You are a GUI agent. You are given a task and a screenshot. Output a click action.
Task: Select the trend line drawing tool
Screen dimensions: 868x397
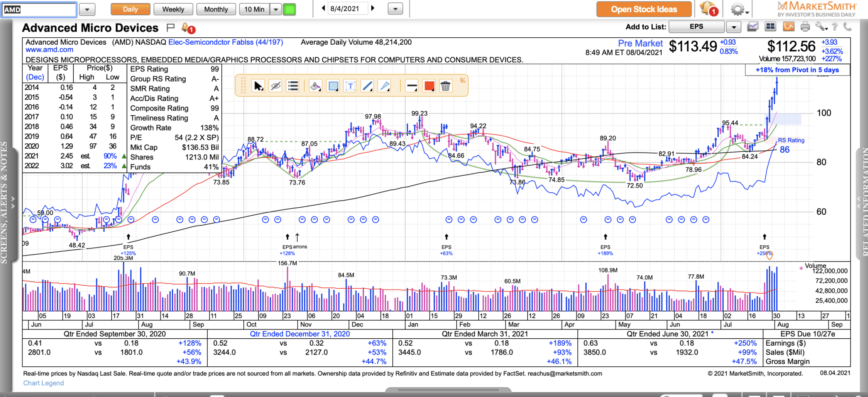click(x=367, y=86)
